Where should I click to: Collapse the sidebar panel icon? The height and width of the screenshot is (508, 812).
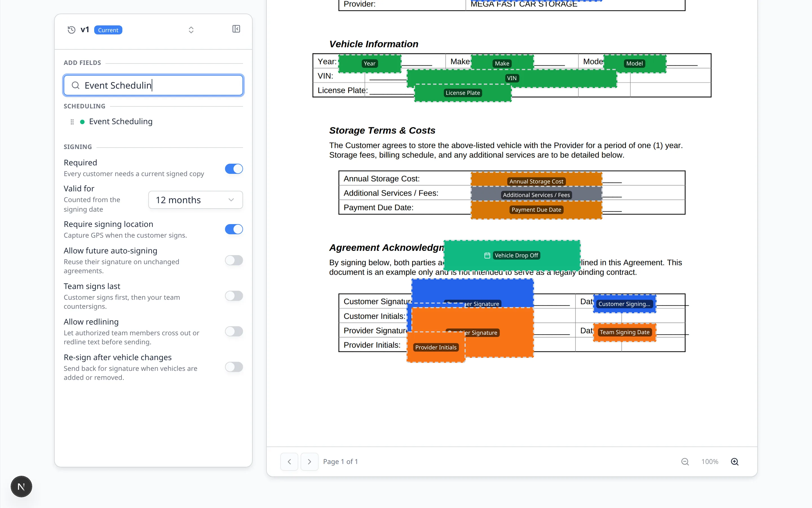click(x=236, y=29)
